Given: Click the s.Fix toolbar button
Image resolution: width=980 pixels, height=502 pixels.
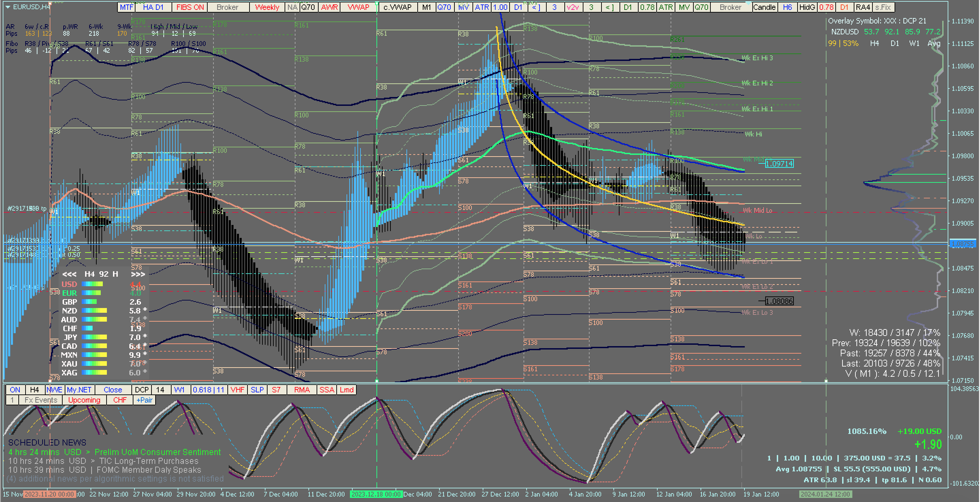Looking at the screenshot, I should tap(883, 7).
